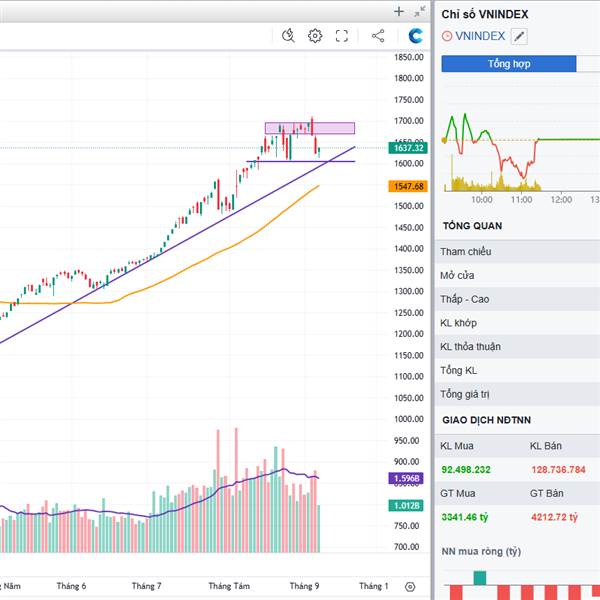600x600 pixels.
Task: Click the 1700.00 price axis label
Action: pyautogui.click(x=409, y=121)
